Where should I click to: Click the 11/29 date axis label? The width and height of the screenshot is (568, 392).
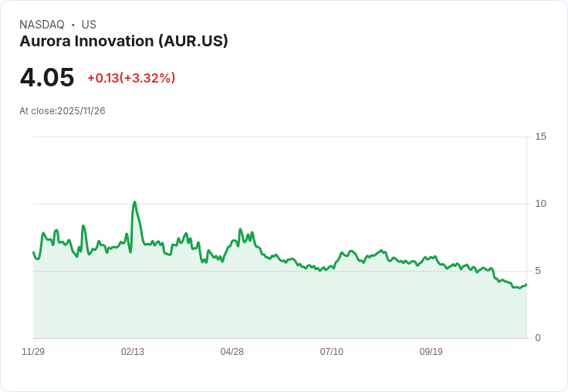pos(33,352)
